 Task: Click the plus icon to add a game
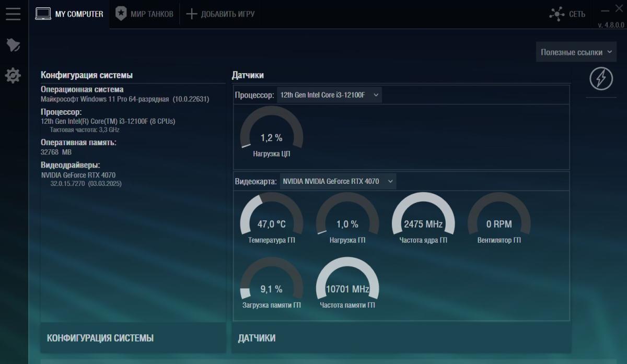[x=192, y=14]
